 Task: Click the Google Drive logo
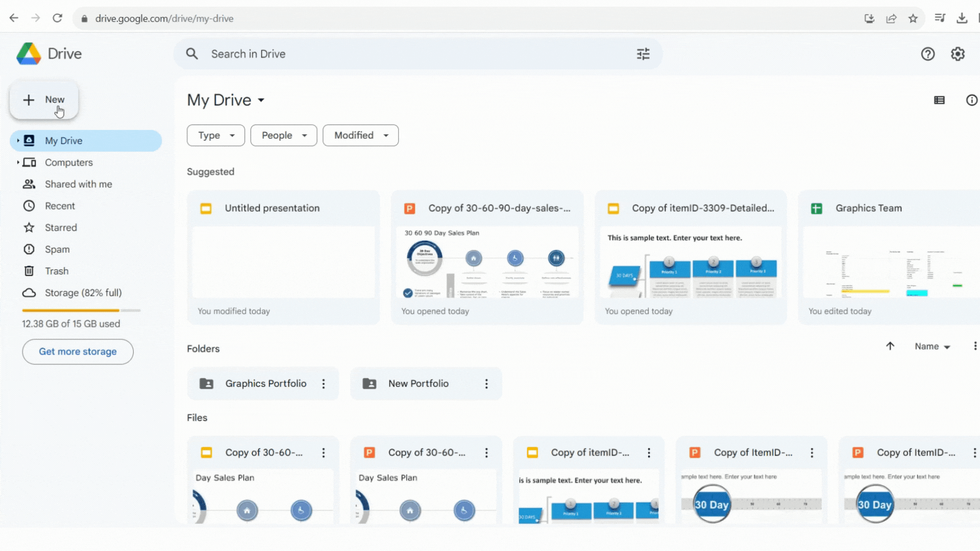coord(29,54)
